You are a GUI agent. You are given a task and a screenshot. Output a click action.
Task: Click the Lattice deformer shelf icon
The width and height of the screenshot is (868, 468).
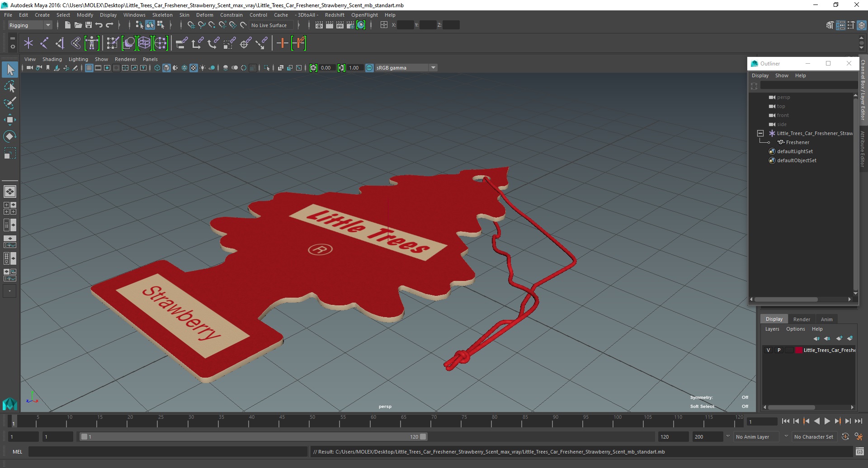tap(144, 43)
